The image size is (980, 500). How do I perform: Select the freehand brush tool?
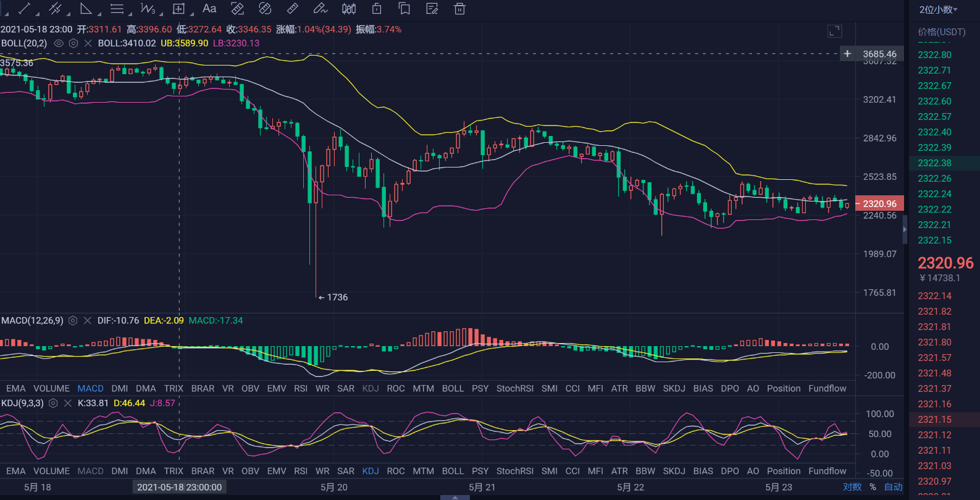[x=320, y=9]
